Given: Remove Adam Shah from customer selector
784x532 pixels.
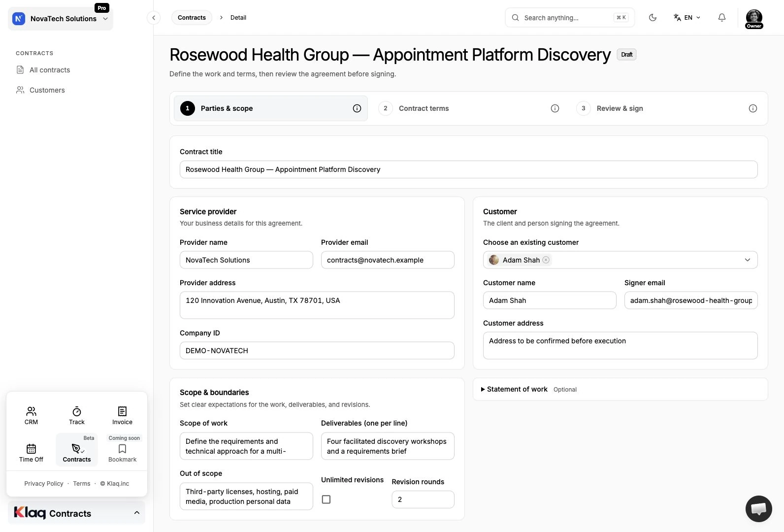Looking at the screenshot, I should pos(546,260).
